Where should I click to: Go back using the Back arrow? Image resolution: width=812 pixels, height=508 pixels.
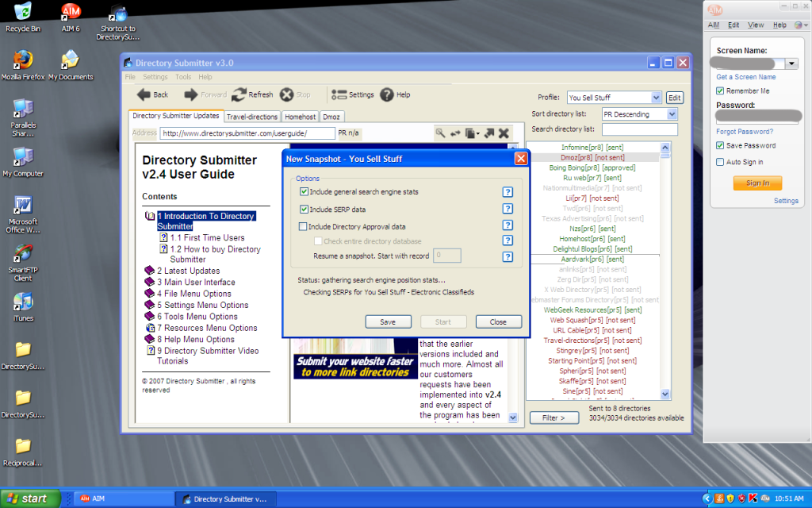coord(152,95)
